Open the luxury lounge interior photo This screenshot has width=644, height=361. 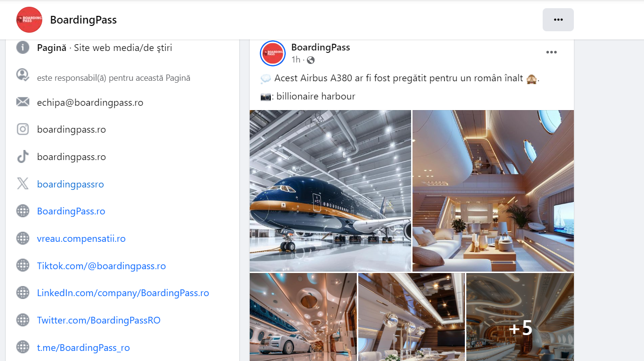click(493, 191)
